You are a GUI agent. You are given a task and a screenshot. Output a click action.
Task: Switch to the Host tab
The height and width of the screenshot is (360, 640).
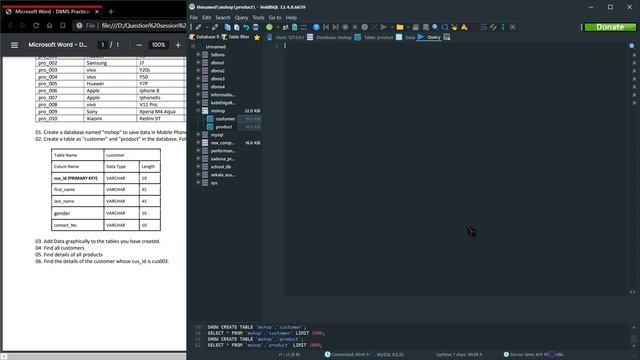click(x=286, y=37)
